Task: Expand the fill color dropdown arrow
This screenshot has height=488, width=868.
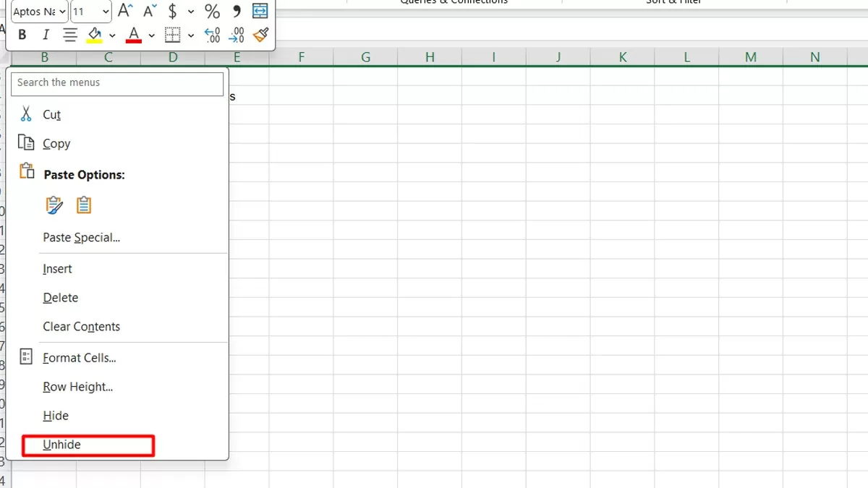Action: tap(112, 35)
